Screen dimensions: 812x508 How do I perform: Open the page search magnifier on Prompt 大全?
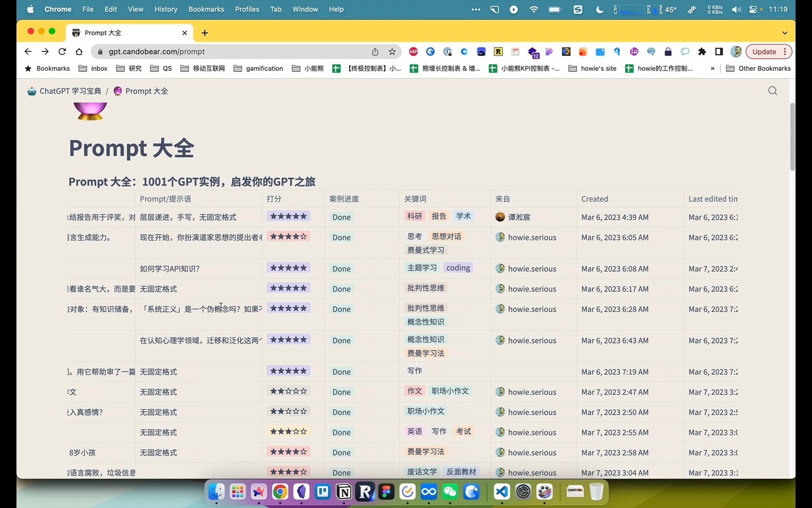point(773,90)
